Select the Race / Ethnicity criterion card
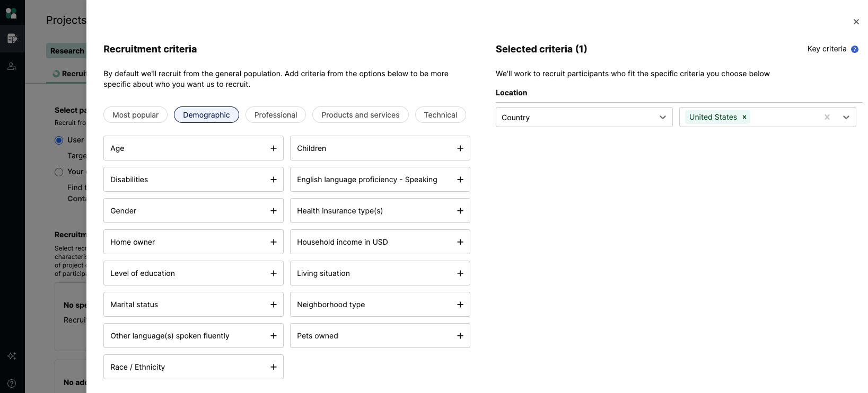The width and height of the screenshot is (868, 393). point(194,367)
